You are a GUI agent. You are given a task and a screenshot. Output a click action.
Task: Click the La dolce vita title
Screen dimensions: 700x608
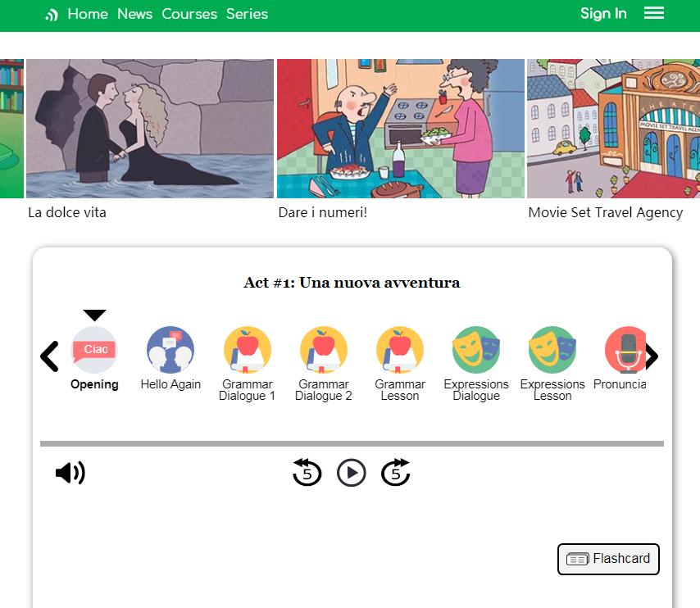click(x=67, y=212)
